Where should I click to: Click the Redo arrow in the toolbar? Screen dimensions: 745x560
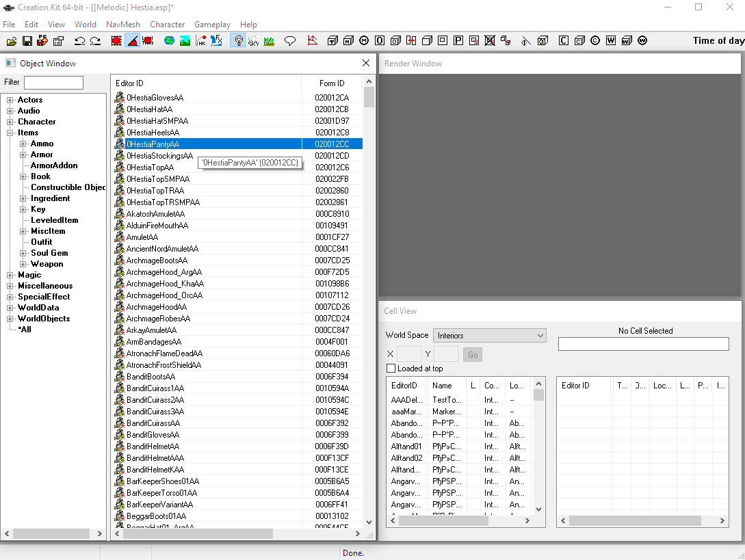point(95,41)
